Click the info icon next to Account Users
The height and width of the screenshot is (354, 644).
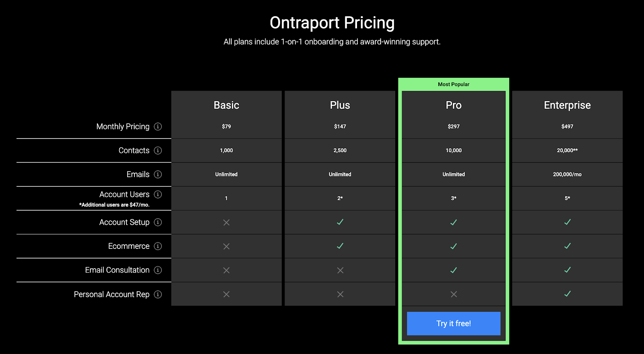(158, 194)
